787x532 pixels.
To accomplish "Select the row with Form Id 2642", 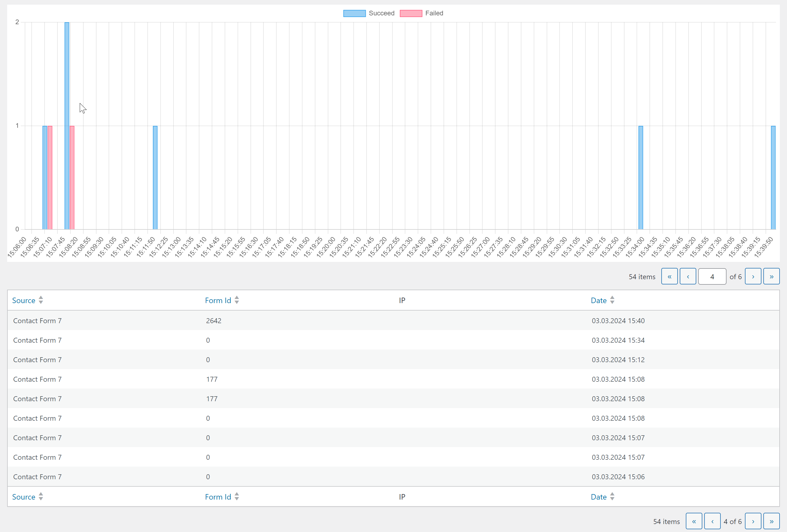I will [213, 320].
